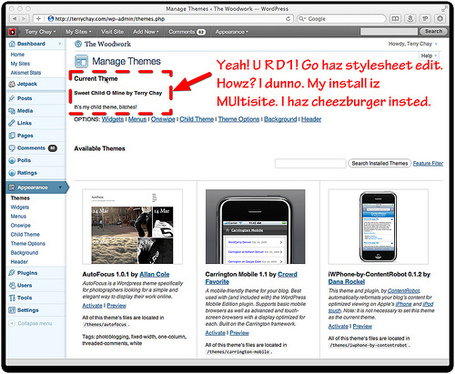Screen dimensions: 455x374
Task: Open Comments in the admin bar
Action: click(187, 32)
